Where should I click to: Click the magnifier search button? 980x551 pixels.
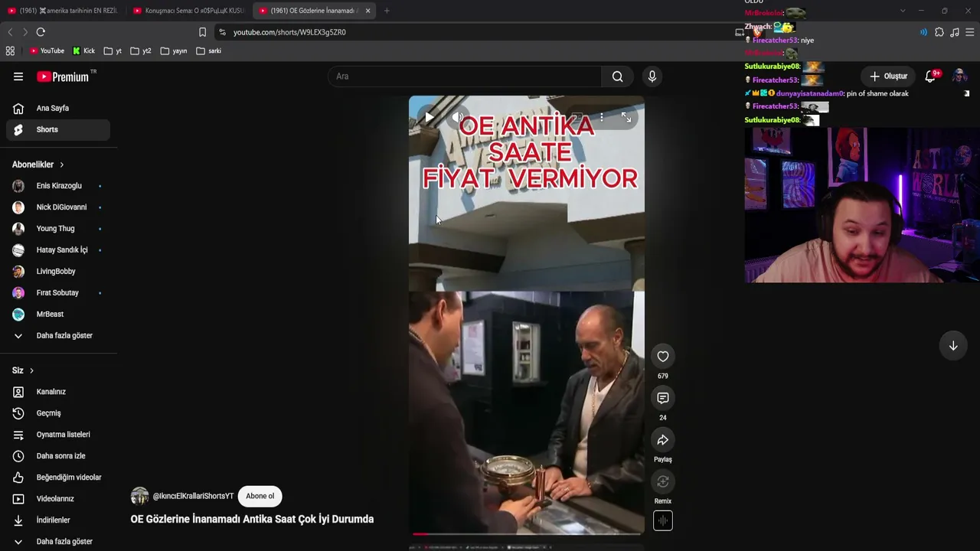coord(617,77)
